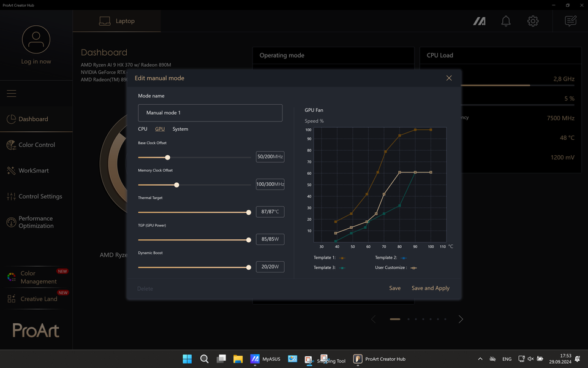Viewport: 588px width, 368px height.
Task: Click the user curve point at 80°C
Action: [400, 172]
